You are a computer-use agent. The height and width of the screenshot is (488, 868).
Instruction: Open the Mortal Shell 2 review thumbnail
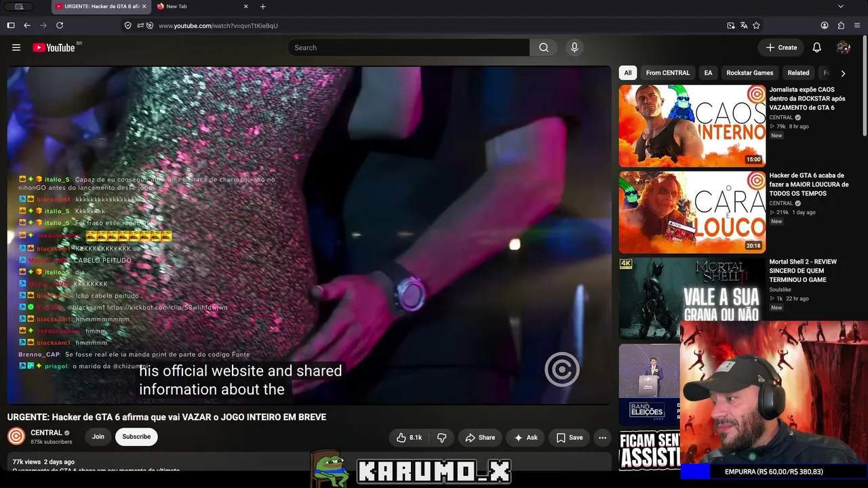coord(692,298)
